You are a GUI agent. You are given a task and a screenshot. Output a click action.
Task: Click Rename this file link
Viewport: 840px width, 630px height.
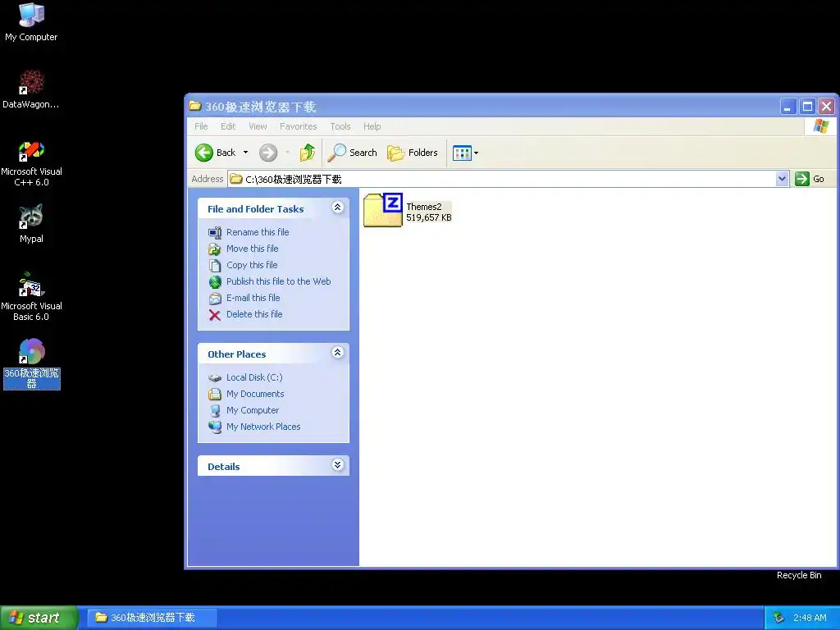(258, 232)
